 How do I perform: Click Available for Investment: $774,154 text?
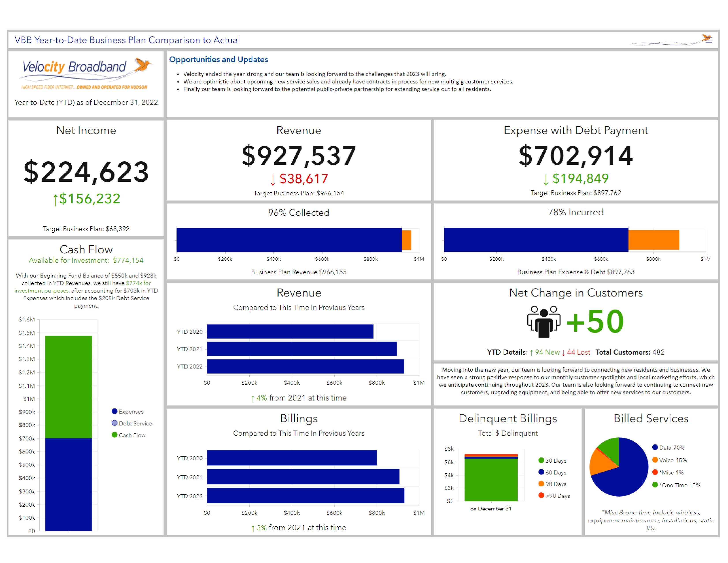[86, 260]
